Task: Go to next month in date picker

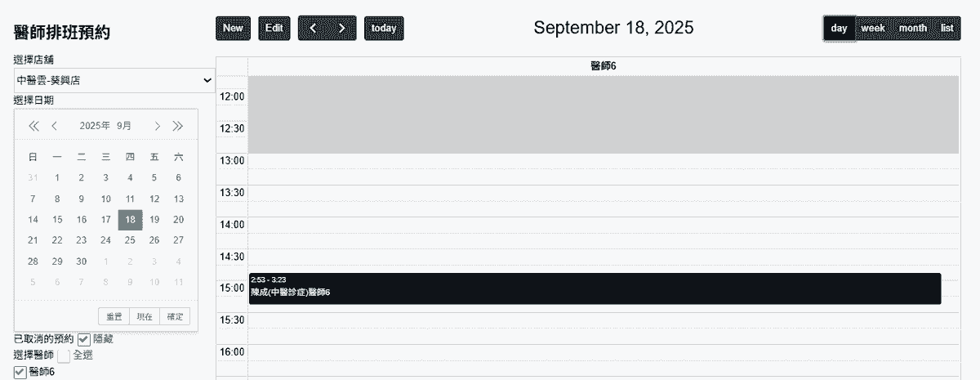Action: pyautogui.click(x=157, y=126)
